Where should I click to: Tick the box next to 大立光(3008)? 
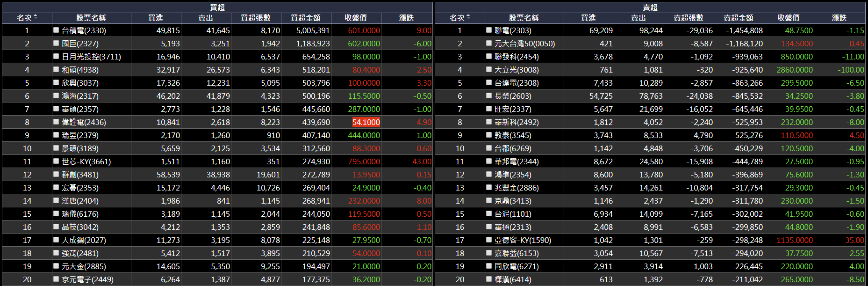pos(489,69)
